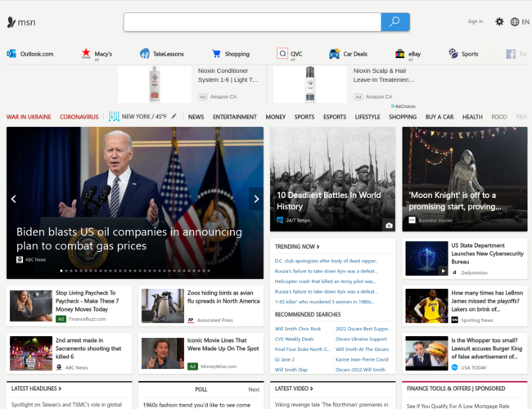Click inside the web search input field
This screenshot has height=409, width=532.
coord(252,22)
